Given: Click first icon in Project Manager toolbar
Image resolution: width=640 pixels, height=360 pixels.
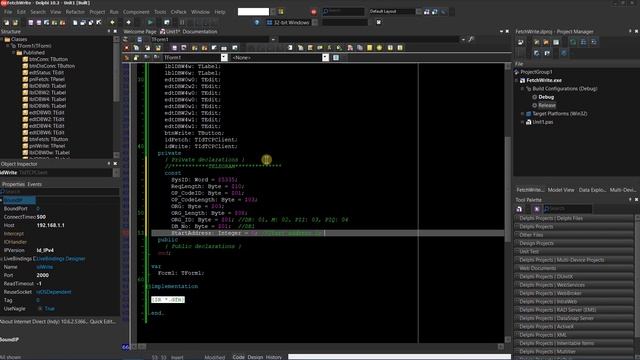Looking at the screenshot, I should [521, 42].
